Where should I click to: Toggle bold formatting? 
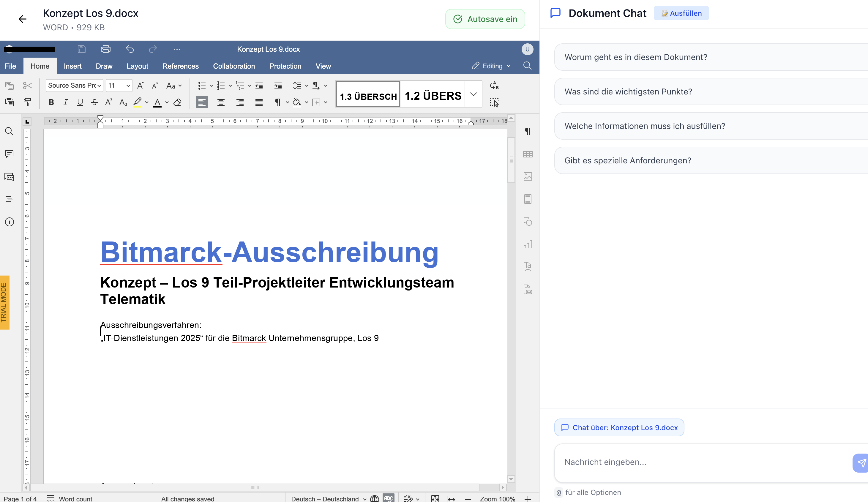[51, 102]
